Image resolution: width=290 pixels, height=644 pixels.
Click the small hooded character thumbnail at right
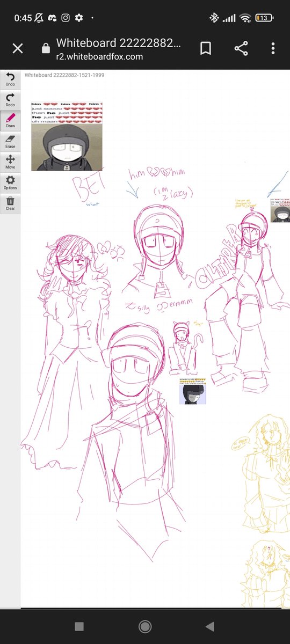[x=280, y=209]
